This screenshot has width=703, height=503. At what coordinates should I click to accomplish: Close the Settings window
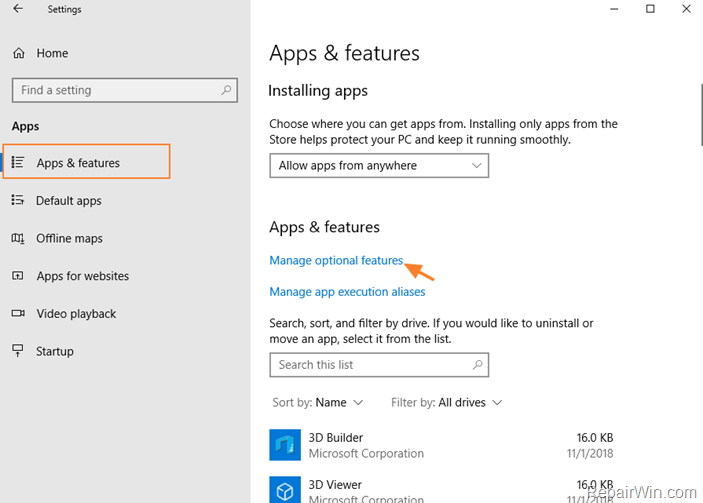click(686, 9)
